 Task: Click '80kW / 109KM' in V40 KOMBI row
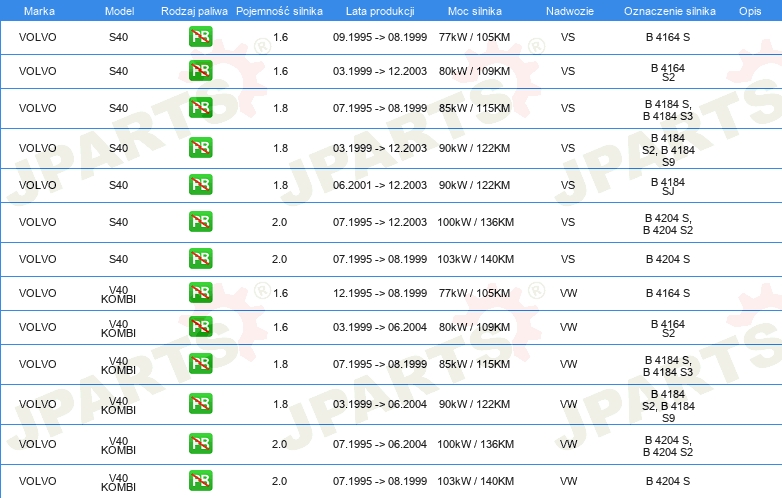[474, 327]
